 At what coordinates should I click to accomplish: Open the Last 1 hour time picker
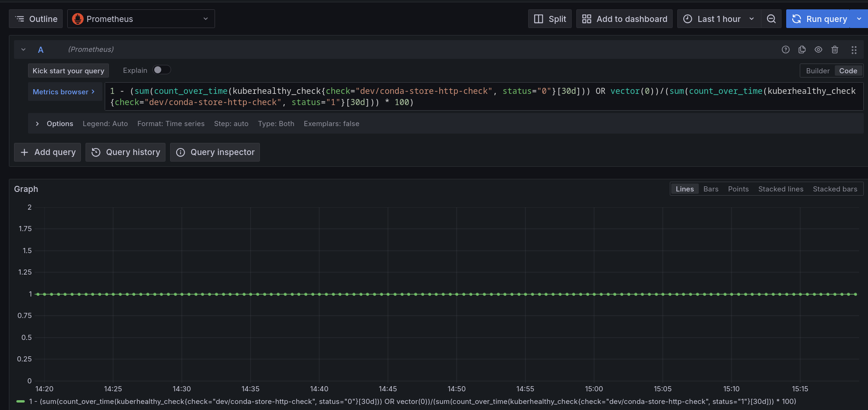[719, 19]
